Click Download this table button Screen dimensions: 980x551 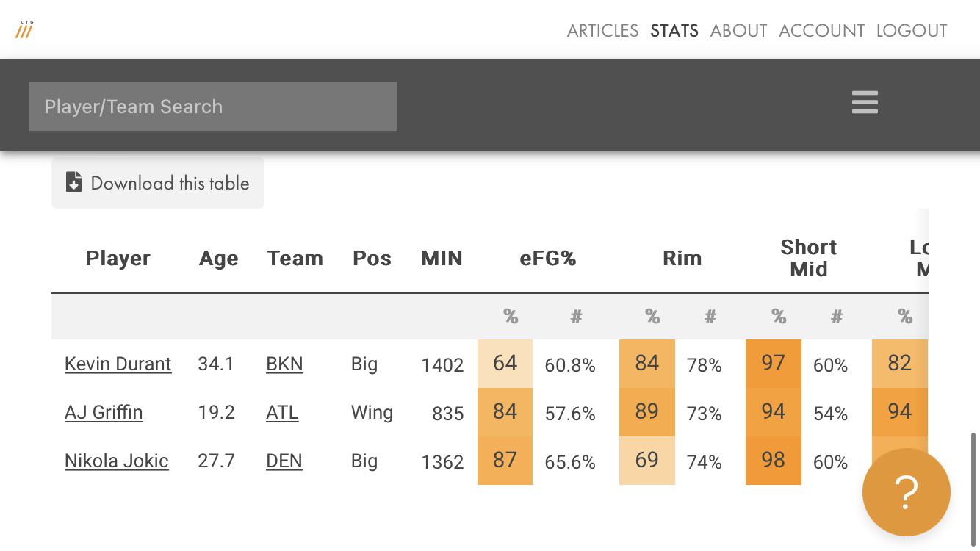[158, 183]
